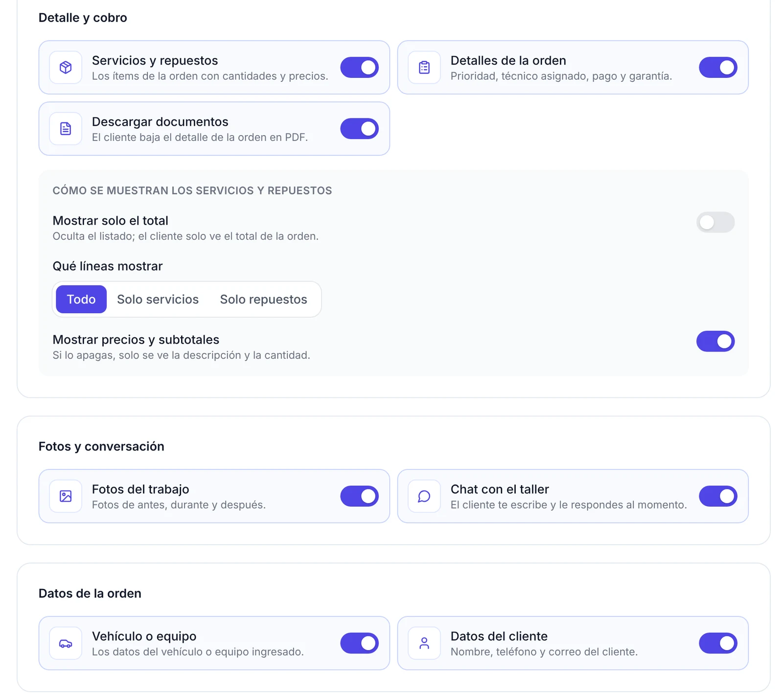Image resolution: width=783 pixels, height=700 pixels.
Task: Switch off Chat con el taller
Action: point(718,496)
